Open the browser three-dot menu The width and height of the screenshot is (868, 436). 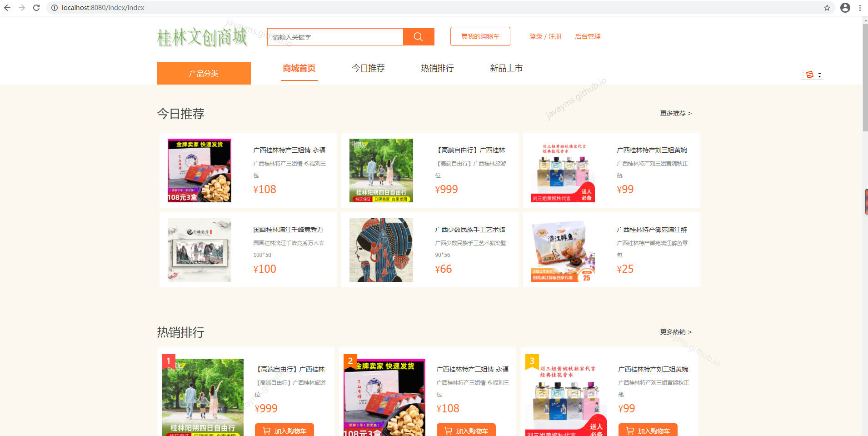[x=860, y=7]
